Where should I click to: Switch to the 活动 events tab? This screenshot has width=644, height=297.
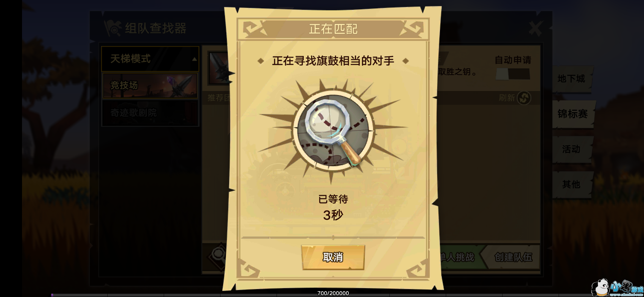pos(572,149)
